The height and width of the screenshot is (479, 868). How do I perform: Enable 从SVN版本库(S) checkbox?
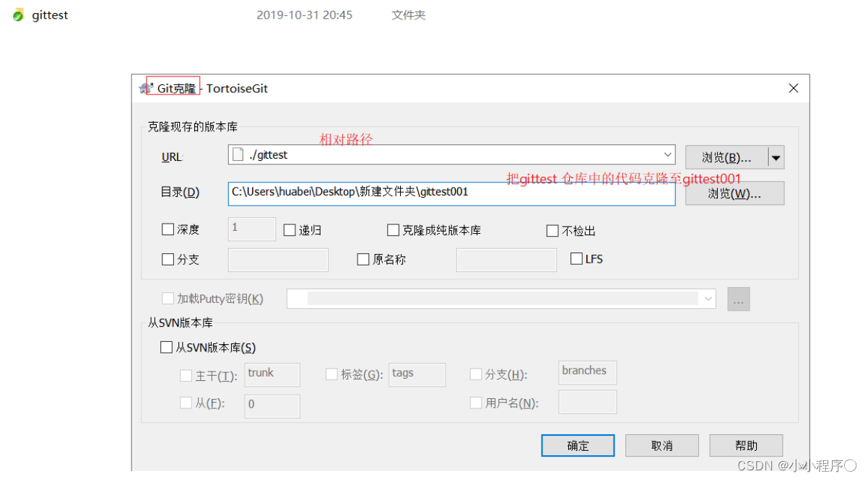coord(166,348)
